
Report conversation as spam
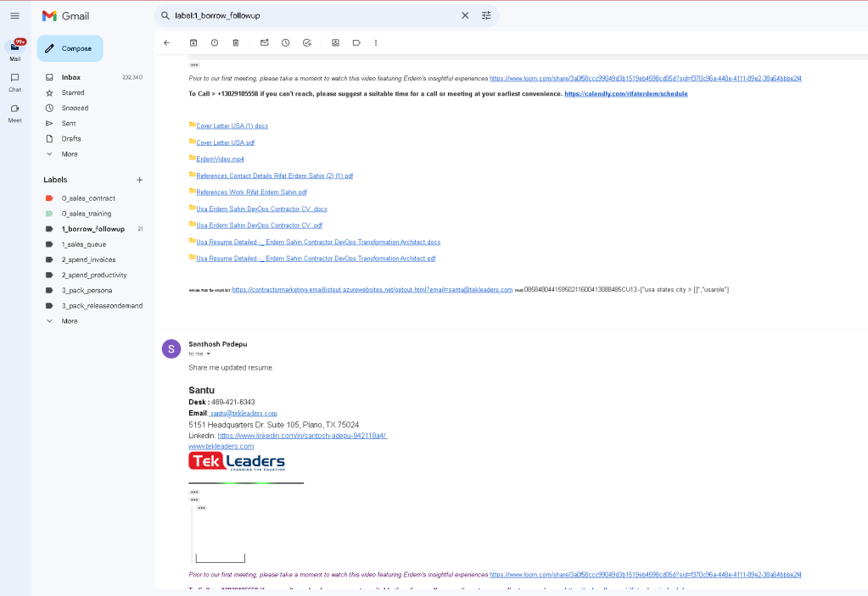pyautogui.click(x=214, y=42)
